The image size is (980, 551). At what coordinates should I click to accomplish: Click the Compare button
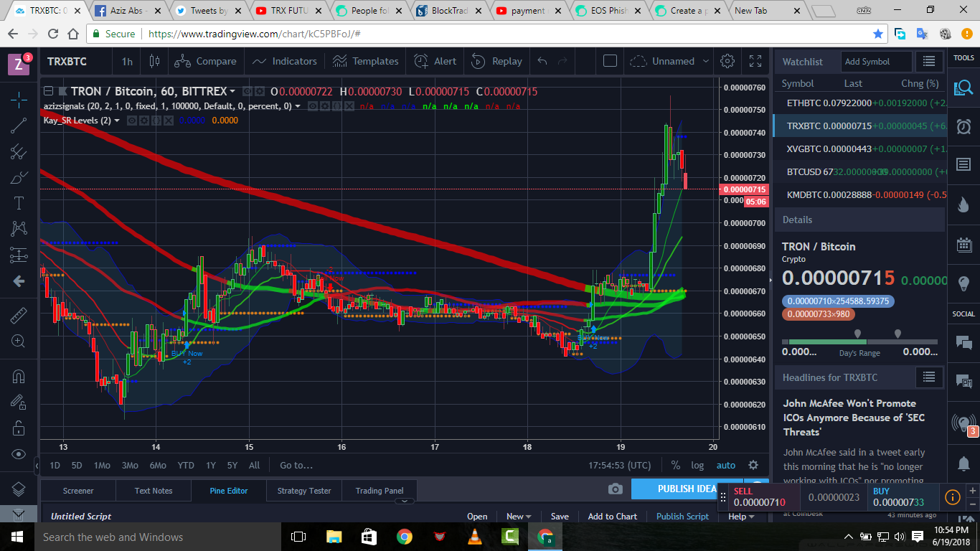click(205, 61)
